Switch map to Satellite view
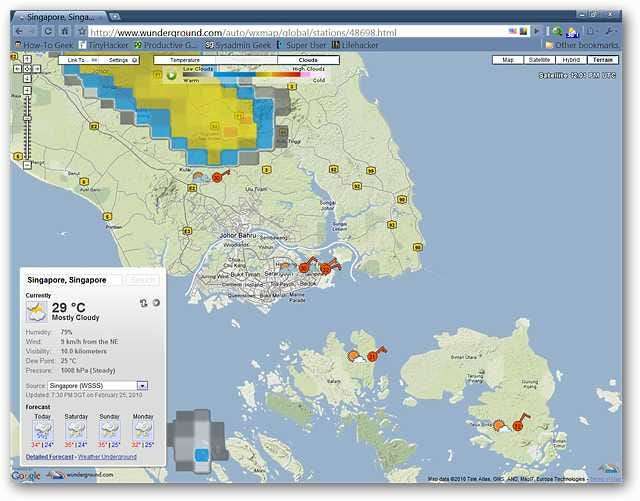Image resolution: width=640 pixels, height=501 pixels. click(541, 60)
